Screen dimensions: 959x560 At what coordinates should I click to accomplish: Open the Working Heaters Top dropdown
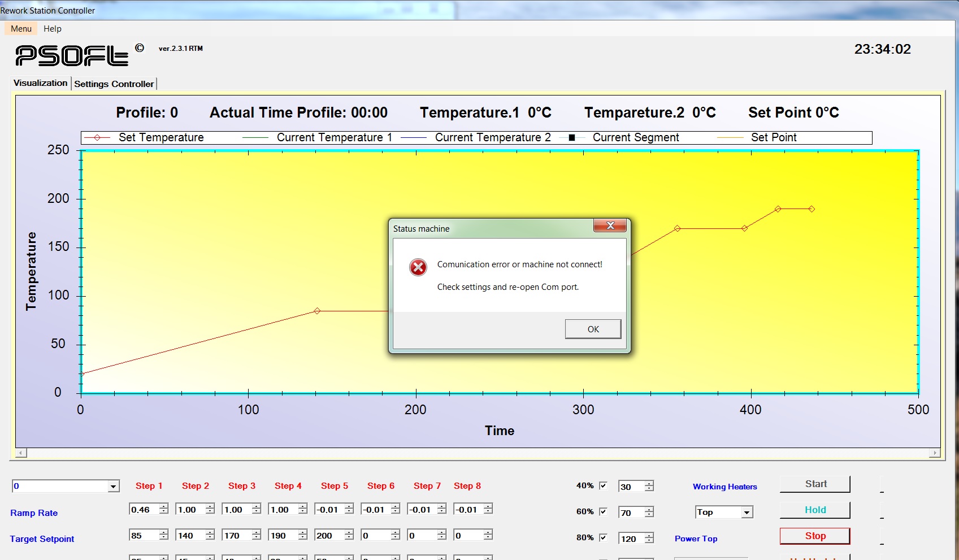coord(747,513)
